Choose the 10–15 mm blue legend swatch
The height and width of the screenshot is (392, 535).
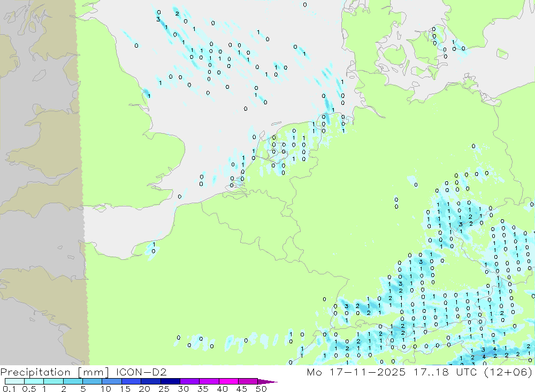tap(112, 381)
